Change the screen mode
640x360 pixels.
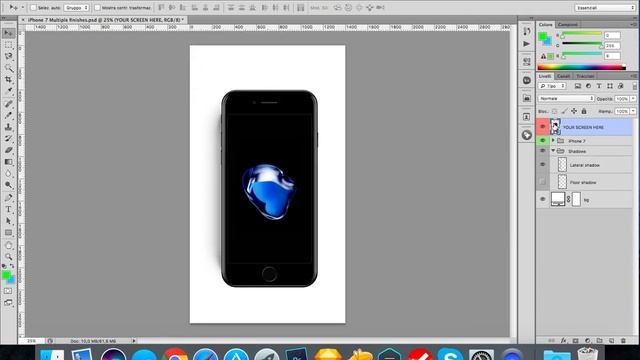[8, 302]
